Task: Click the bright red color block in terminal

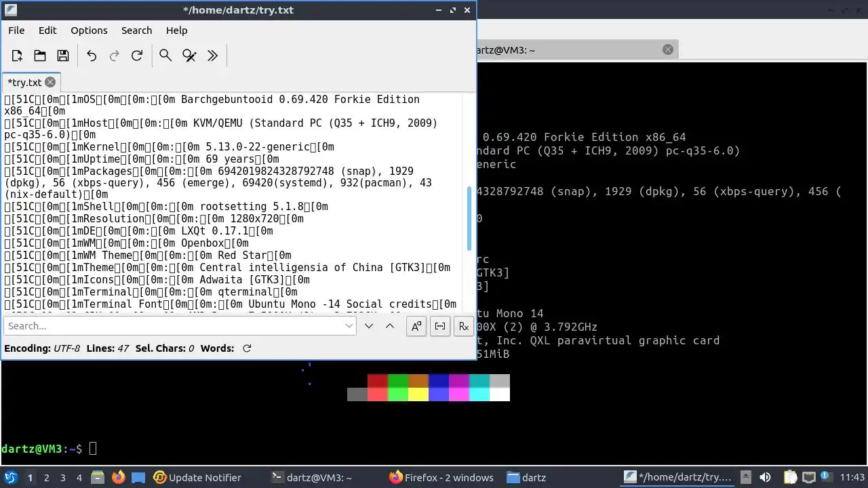Action: pos(378,394)
